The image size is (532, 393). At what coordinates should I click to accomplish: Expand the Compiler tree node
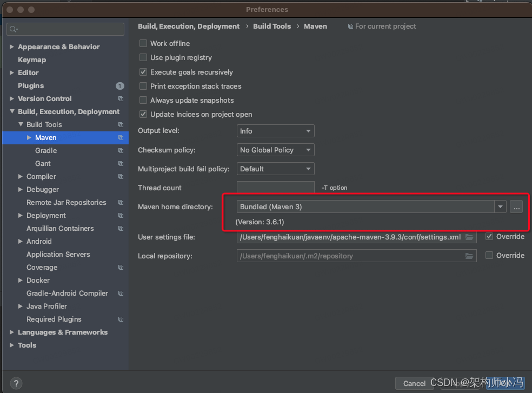[x=20, y=176]
